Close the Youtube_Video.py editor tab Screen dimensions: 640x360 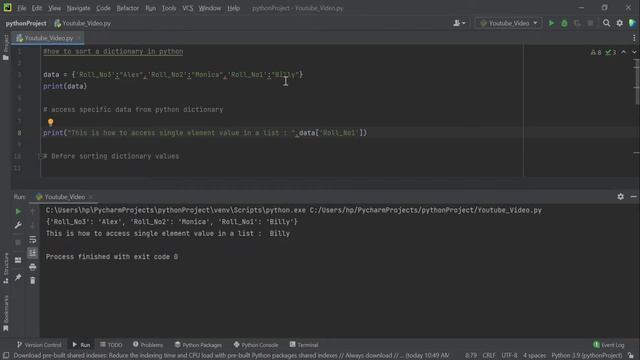pos(79,38)
